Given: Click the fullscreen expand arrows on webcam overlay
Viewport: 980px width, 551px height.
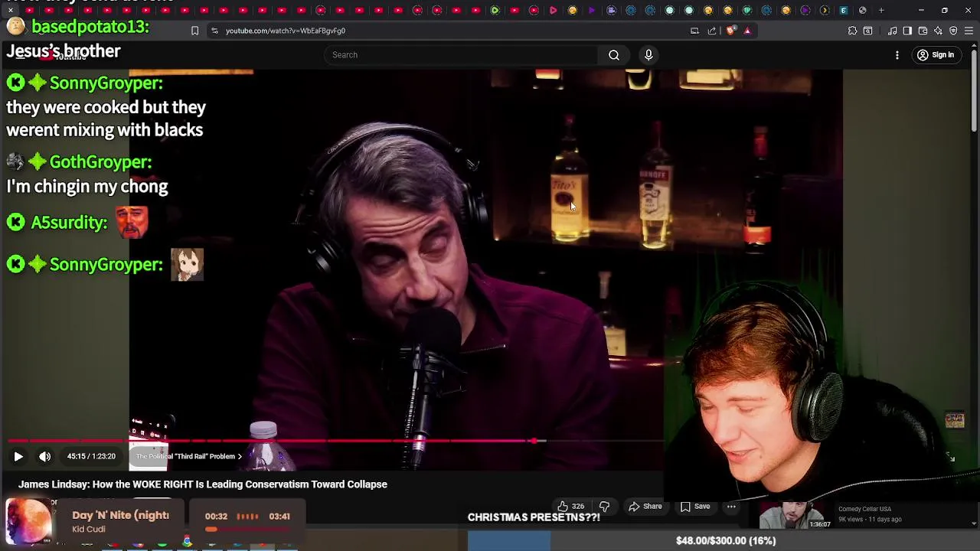Looking at the screenshot, I should coord(950,457).
